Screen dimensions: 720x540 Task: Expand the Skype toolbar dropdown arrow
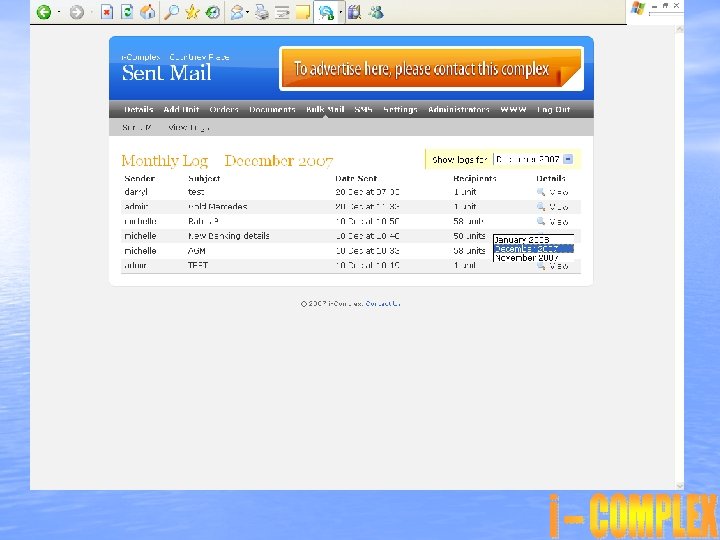(340, 12)
